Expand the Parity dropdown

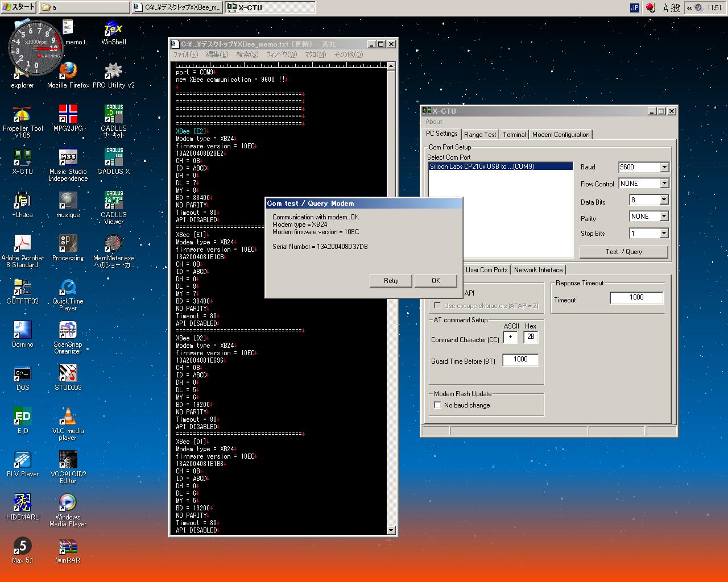coord(664,217)
